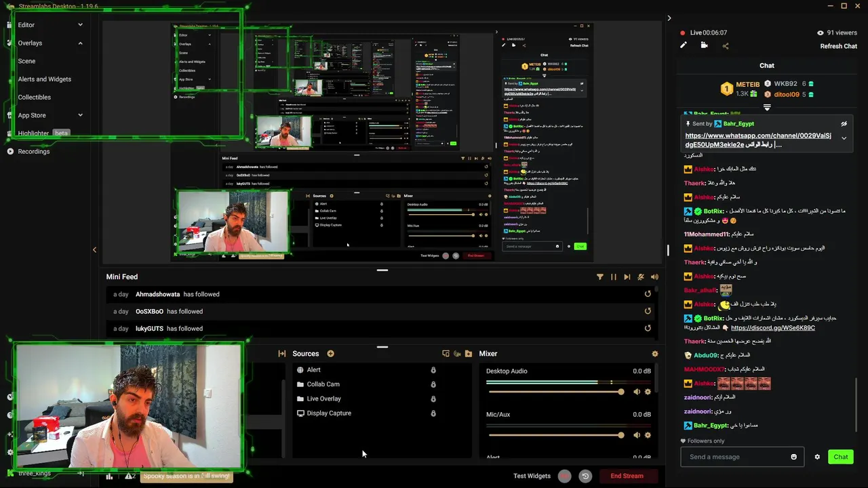Open Scene under Overlays
Image resolution: width=868 pixels, height=488 pixels.
pos(26,61)
